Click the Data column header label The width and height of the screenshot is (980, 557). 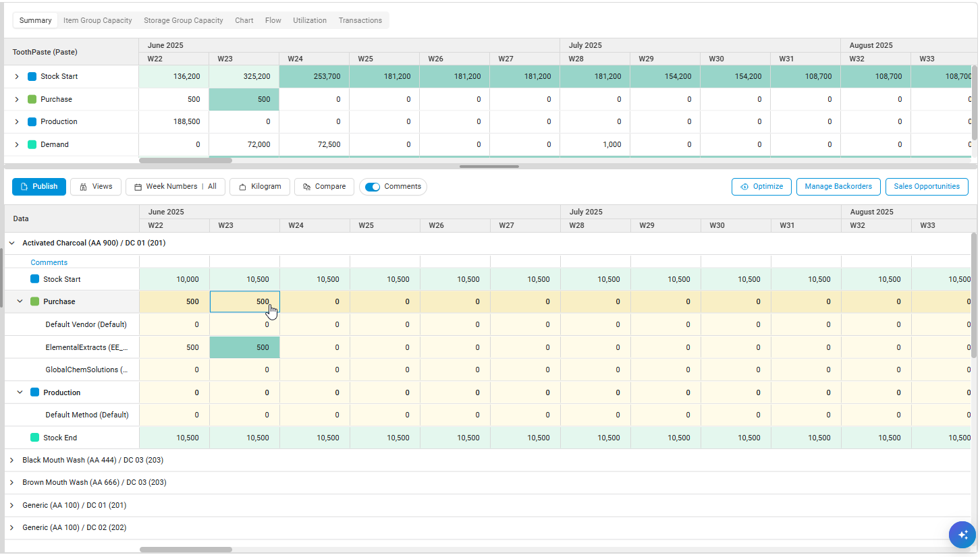pos(21,218)
